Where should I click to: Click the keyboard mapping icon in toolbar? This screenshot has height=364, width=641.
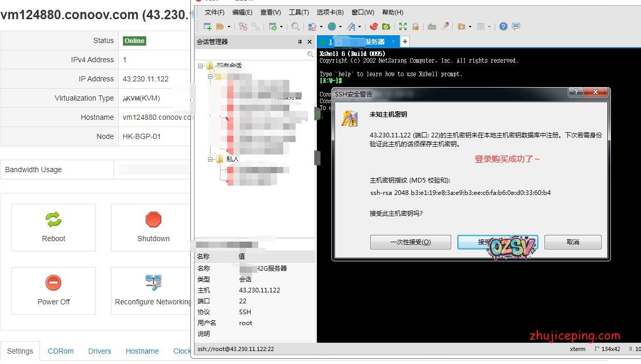(431, 26)
